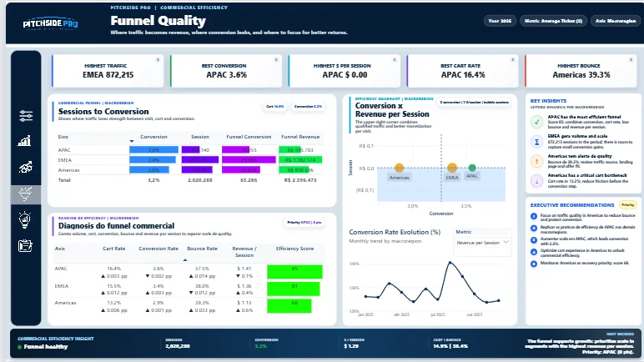Open the lightbulb insights page icon
644x362 pixels.
pyautogui.click(x=25, y=220)
